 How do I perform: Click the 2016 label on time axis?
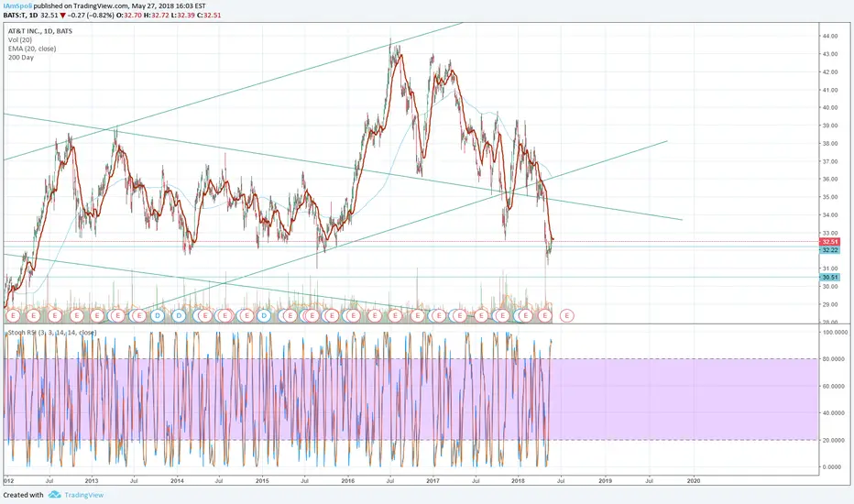pyautogui.click(x=347, y=480)
